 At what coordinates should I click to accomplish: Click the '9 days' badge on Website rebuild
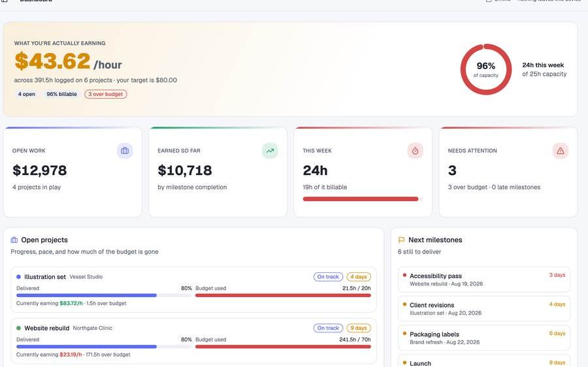pos(359,328)
